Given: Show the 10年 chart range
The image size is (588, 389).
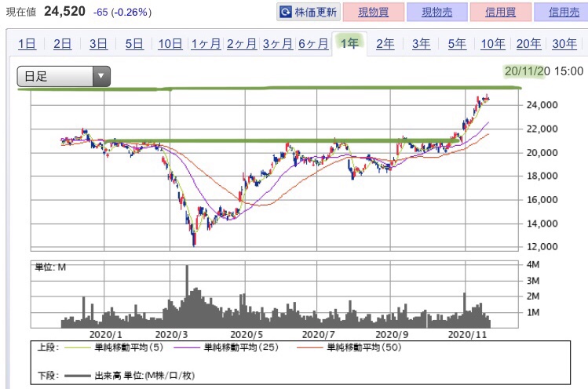Looking at the screenshot, I should point(493,44).
